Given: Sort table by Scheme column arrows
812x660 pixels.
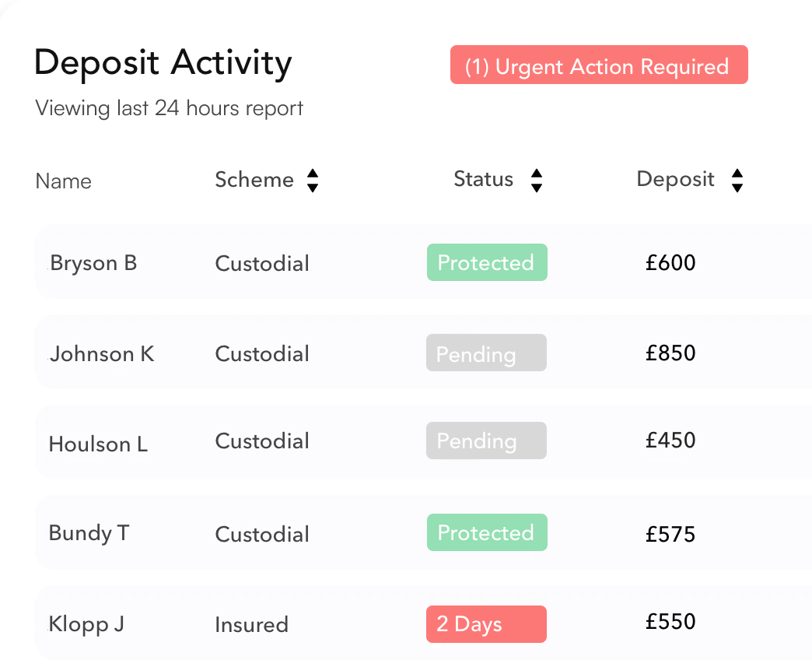Looking at the screenshot, I should 312,181.
